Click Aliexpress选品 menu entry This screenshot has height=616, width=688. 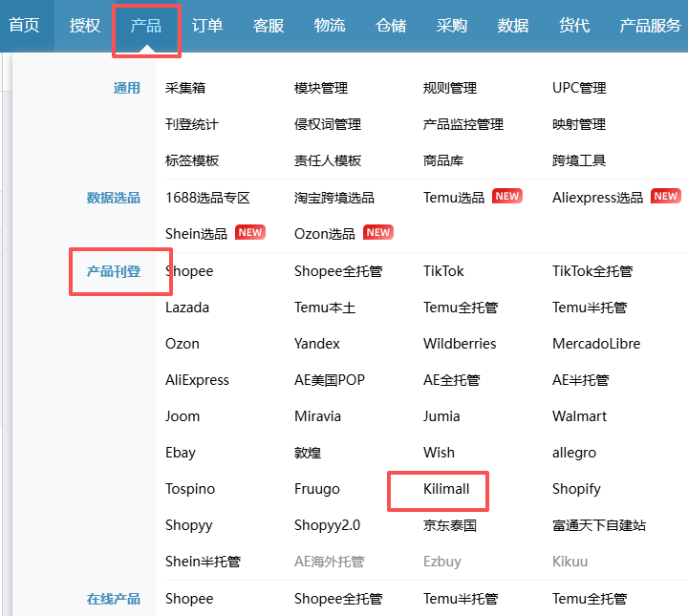[597, 198]
